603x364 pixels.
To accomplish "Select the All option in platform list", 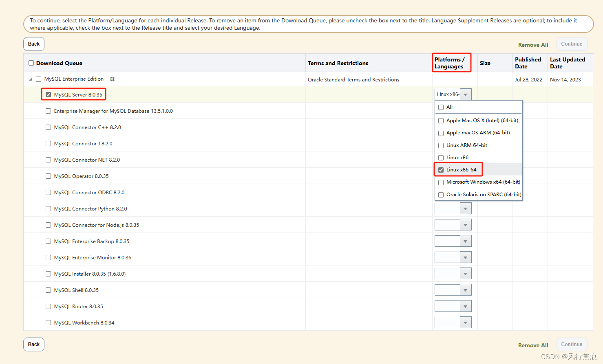I will pyautogui.click(x=441, y=107).
